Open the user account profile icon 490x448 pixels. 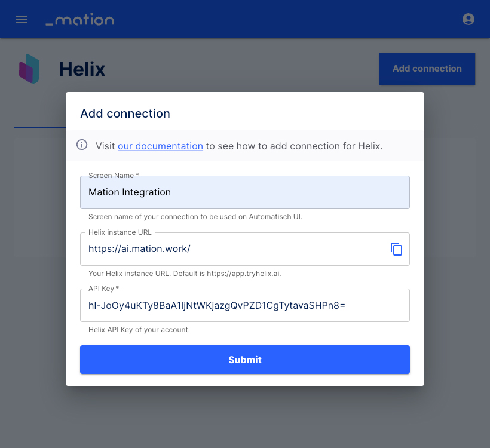tap(468, 19)
